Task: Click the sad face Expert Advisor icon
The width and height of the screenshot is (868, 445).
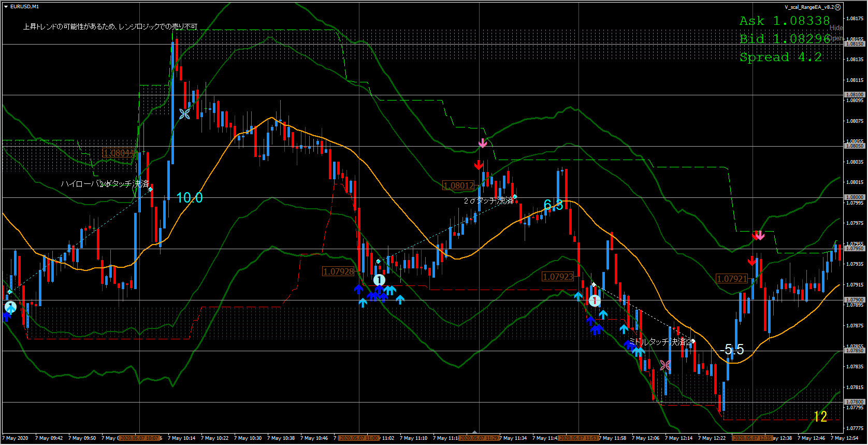Action: [x=837, y=7]
